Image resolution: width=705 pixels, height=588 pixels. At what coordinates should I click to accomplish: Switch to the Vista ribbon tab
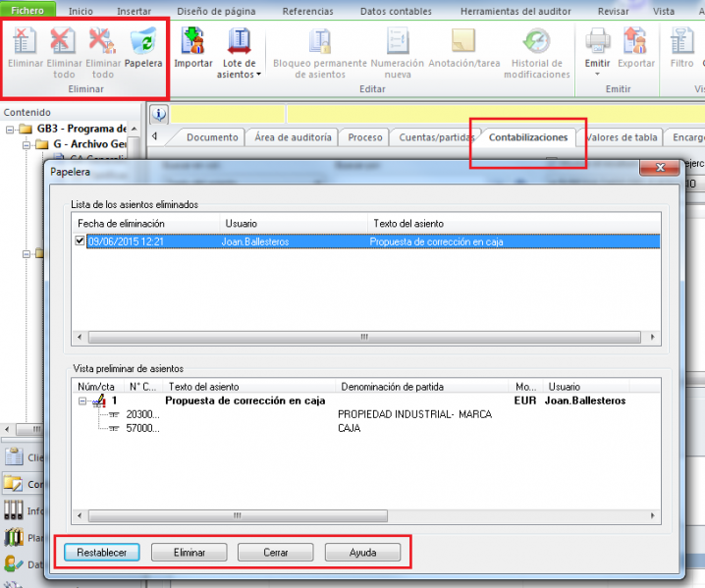(x=664, y=11)
